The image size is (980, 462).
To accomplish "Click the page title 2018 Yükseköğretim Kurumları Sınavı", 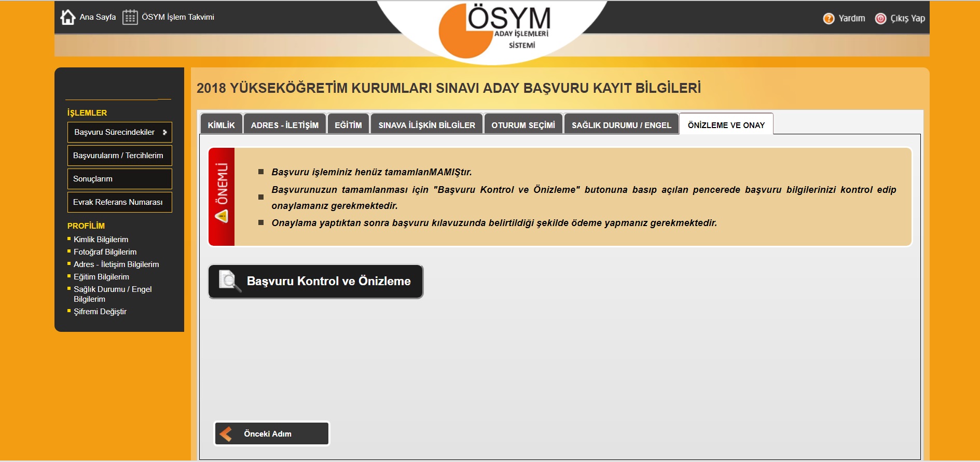I will pos(449,88).
